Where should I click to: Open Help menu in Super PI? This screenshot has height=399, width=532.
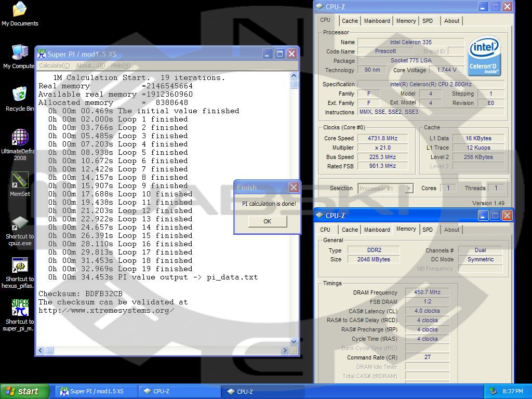coord(121,65)
